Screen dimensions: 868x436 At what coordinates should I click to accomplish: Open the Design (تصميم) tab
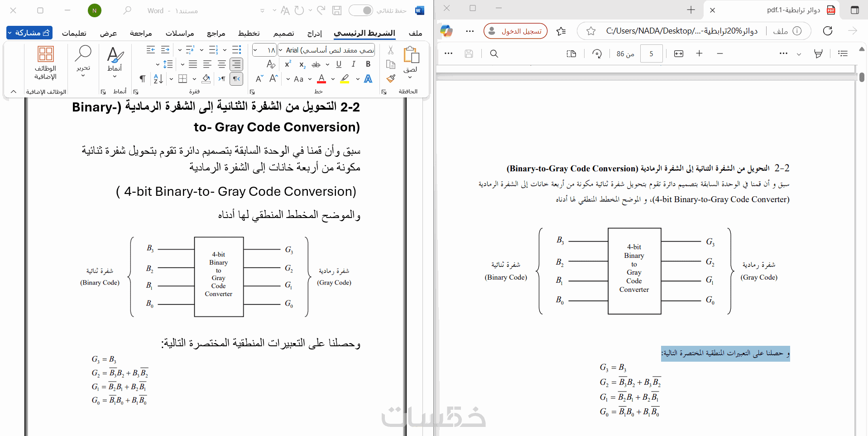284,33
